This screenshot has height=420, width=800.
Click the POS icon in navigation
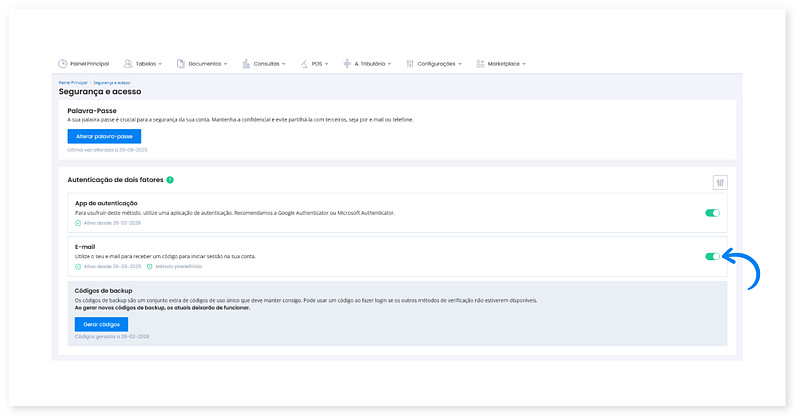pyautogui.click(x=304, y=64)
